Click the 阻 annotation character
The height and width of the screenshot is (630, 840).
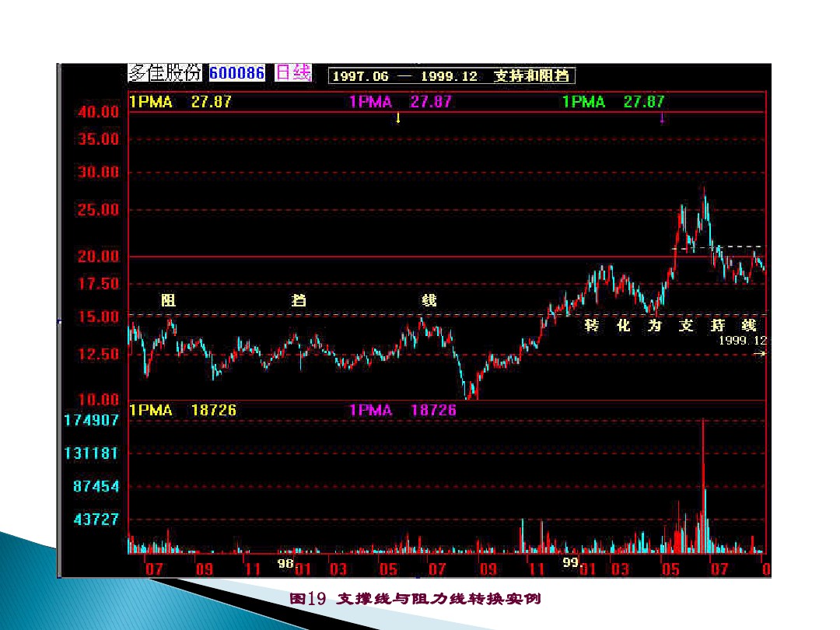click(x=169, y=300)
